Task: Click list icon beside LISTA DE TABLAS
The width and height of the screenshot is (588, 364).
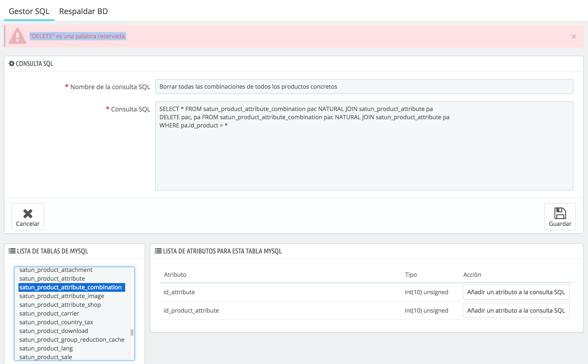Action: [12, 251]
